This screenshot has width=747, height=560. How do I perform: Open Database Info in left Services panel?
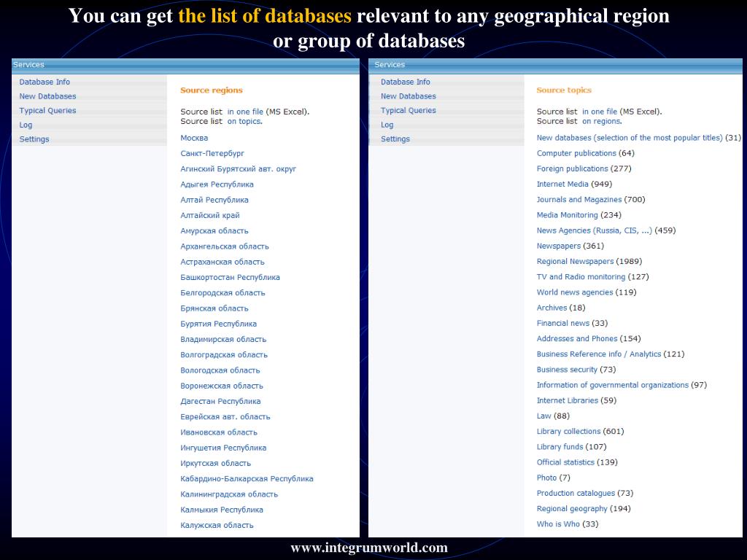coord(44,82)
